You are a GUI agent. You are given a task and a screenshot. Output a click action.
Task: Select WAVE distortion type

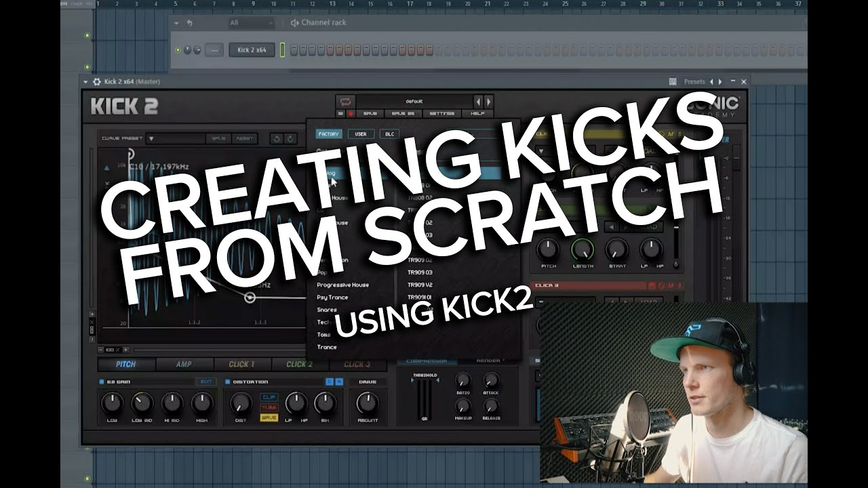pos(269,418)
